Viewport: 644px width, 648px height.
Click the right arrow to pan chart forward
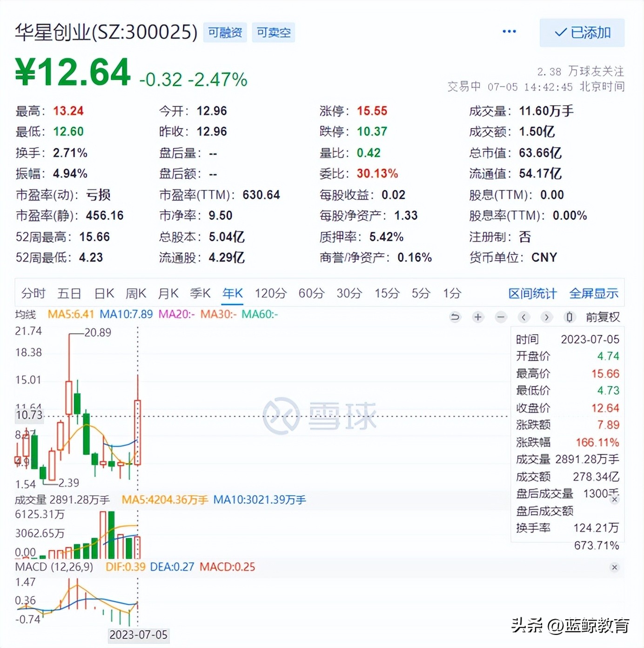547,317
